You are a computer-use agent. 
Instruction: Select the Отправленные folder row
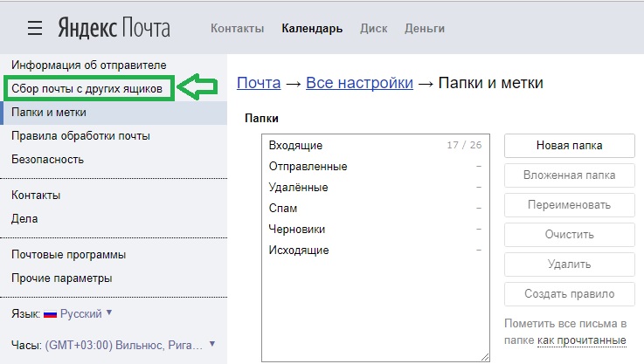(x=376, y=166)
